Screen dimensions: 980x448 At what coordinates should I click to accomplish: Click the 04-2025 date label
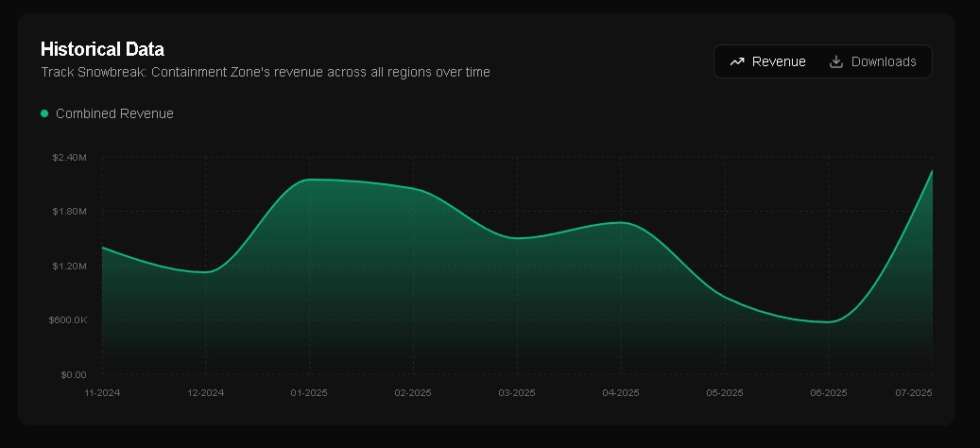click(x=621, y=392)
